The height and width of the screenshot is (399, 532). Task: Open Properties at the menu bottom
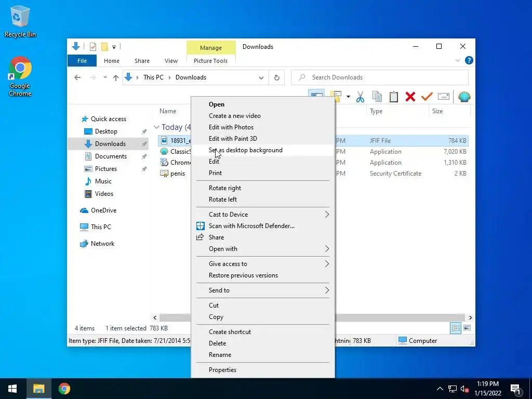point(263,370)
